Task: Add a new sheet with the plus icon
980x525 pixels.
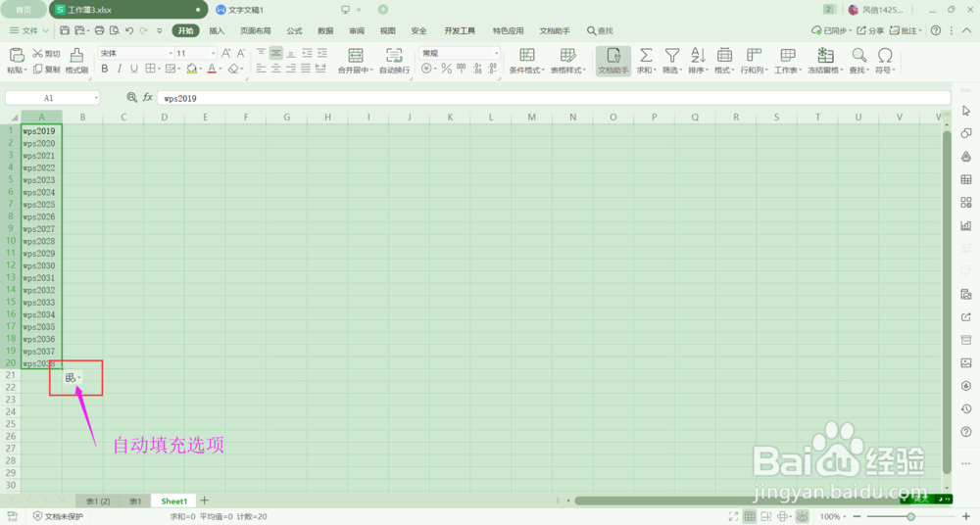Action: click(x=205, y=500)
